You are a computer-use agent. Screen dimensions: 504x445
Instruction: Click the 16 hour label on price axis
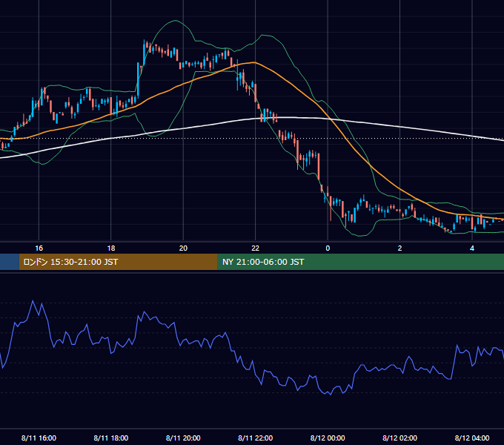(x=39, y=248)
